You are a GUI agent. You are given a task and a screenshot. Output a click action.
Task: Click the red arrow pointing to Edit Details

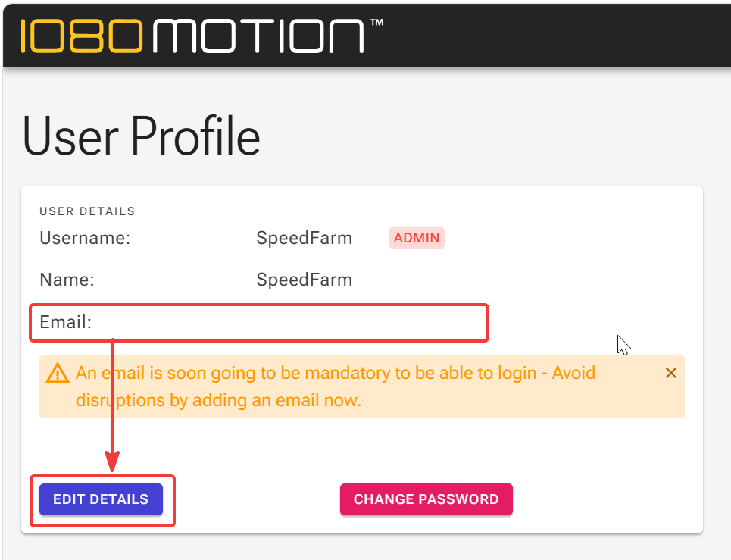[x=112, y=405]
